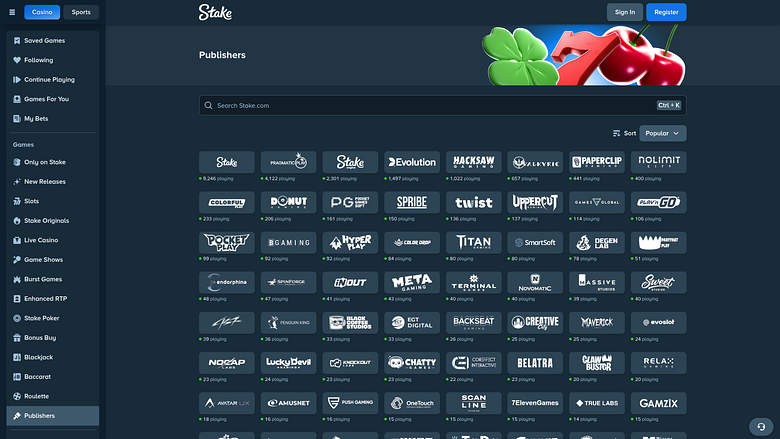Click the Roulette wheel icon
The image size is (780, 439).
17,396
